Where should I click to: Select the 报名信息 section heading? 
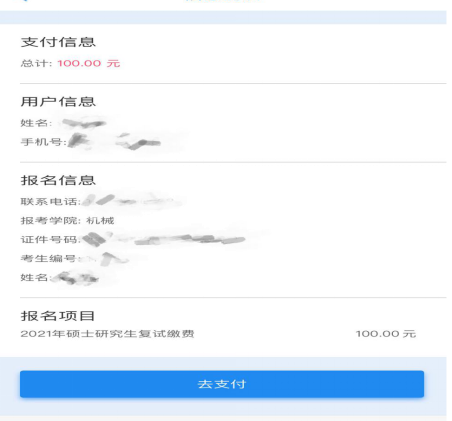tap(58, 180)
